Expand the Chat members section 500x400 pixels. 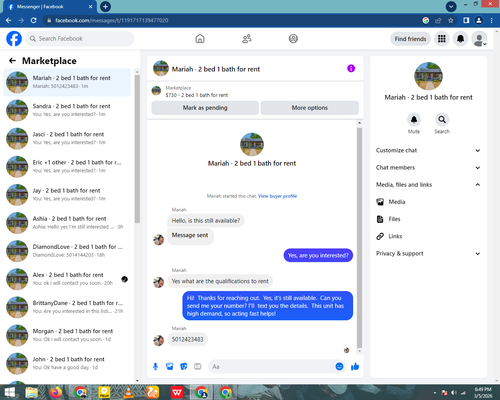(x=428, y=168)
